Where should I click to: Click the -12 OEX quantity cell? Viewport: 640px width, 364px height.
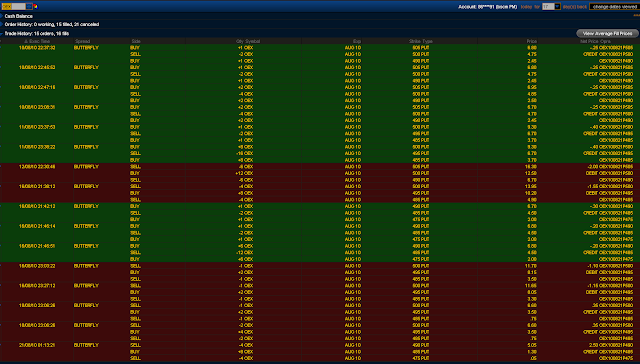tap(245, 253)
